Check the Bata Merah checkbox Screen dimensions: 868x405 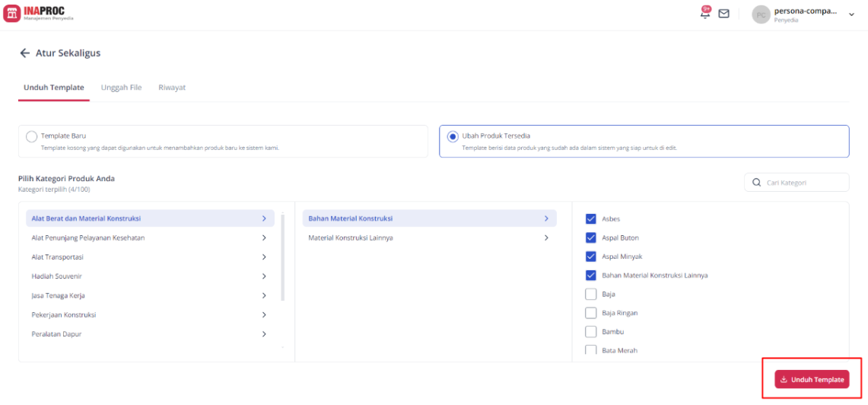point(590,350)
